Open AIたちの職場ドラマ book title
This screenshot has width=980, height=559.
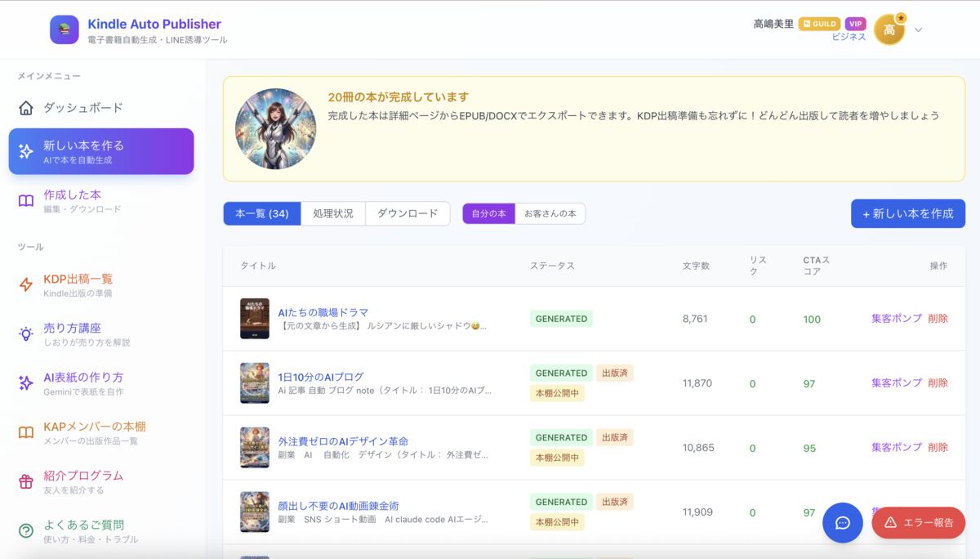pyautogui.click(x=323, y=312)
